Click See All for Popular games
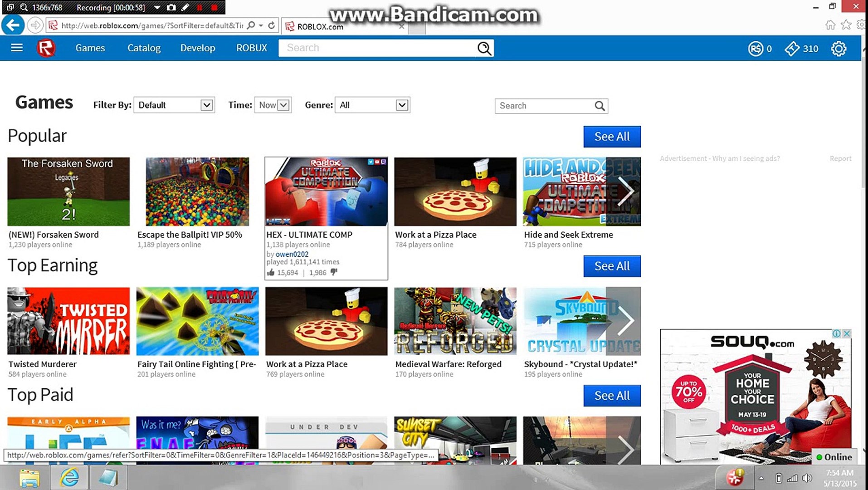The height and width of the screenshot is (490, 868). pyautogui.click(x=612, y=137)
